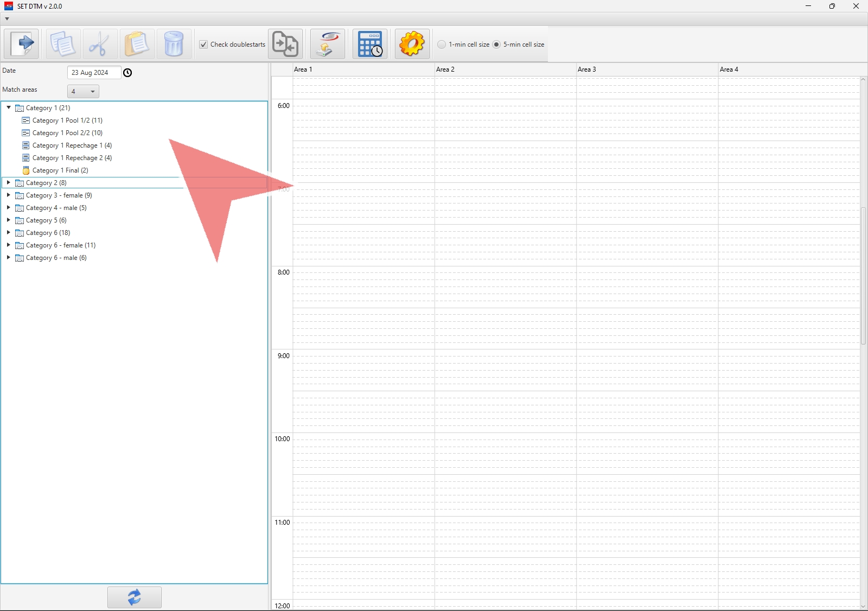The width and height of the screenshot is (868, 611).
Task: Open the Match areas dropdown
Action: pos(83,91)
